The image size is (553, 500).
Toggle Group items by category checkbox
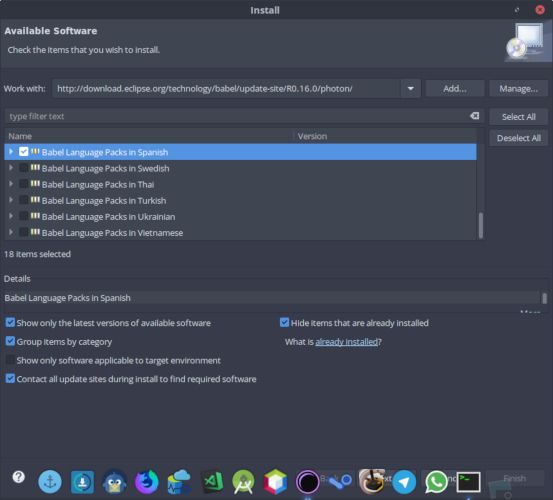pyautogui.click(x=10, y=341)
